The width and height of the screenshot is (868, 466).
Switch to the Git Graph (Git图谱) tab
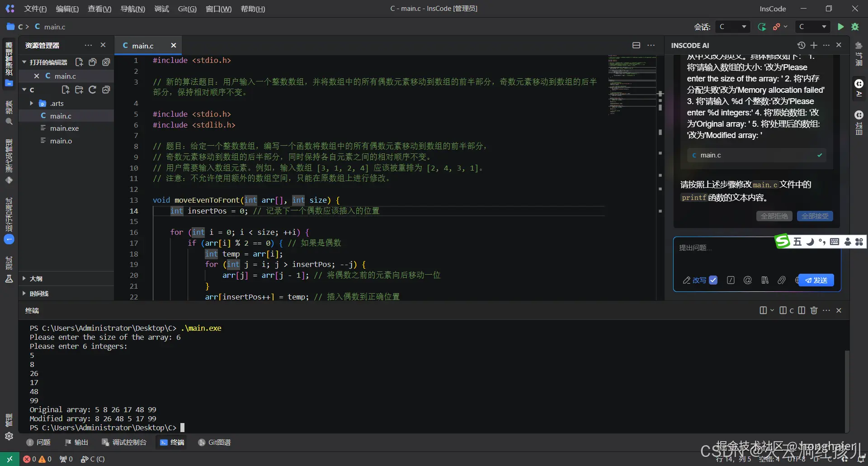pyautogui.click(x=214, y=442)
